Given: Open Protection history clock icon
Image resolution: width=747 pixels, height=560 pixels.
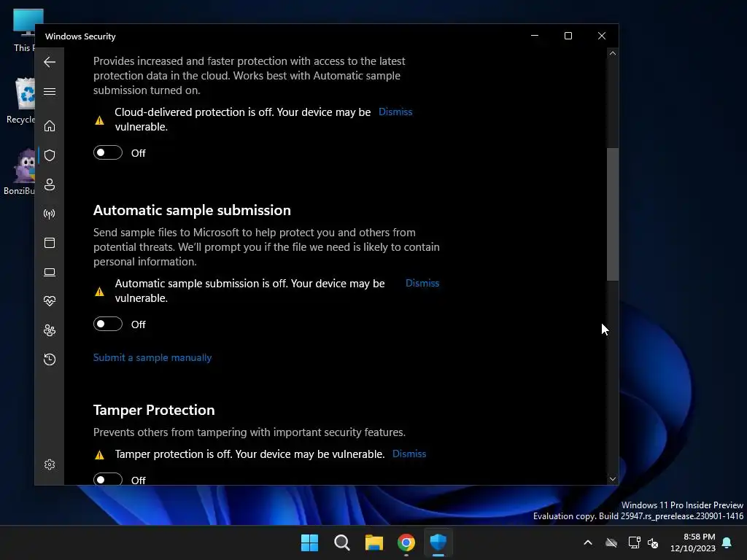Looking at the screenshot, I should tap(50, 359).
